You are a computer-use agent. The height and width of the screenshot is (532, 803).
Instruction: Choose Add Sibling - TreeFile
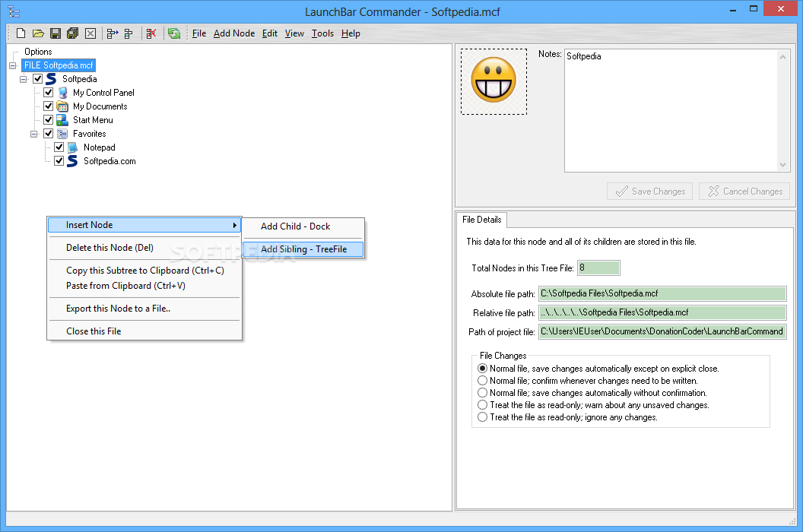click(x=303, y=249)
